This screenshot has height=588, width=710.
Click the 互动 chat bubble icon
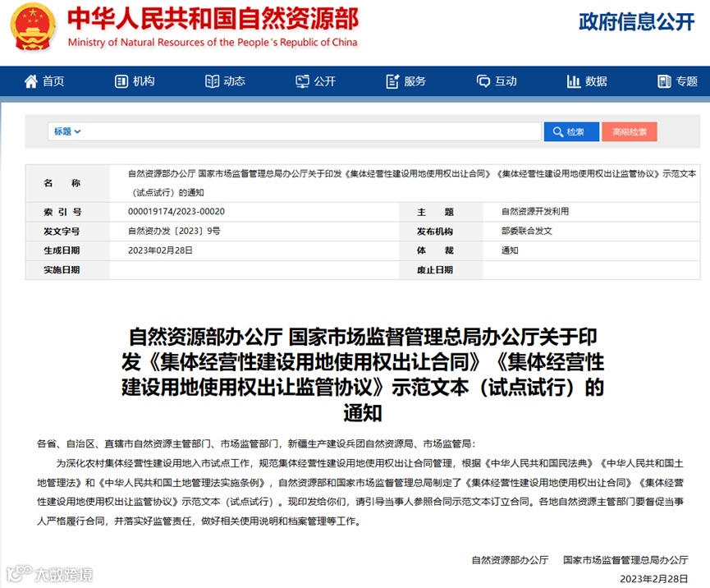tap(483, 81)
